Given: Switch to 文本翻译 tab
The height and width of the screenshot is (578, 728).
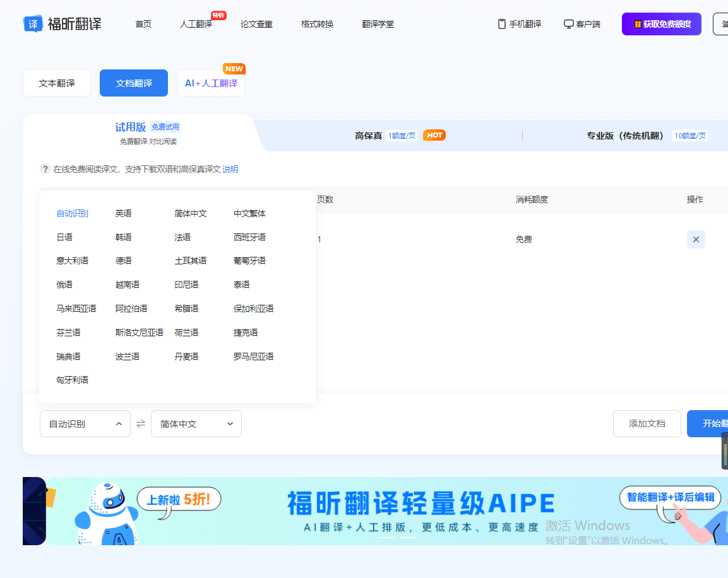Looking at the screenshot, I should point(57,83).
